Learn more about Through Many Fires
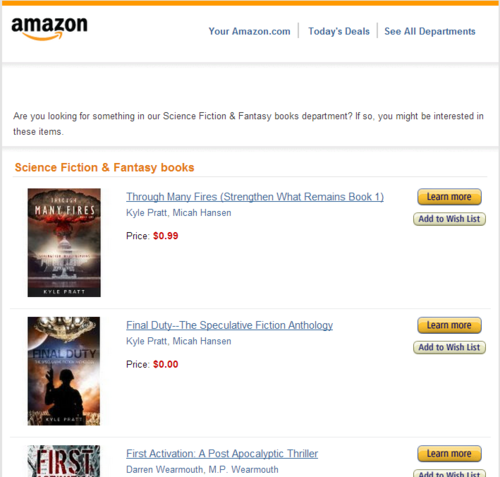The image size is (500, 477). pos(449,197)
